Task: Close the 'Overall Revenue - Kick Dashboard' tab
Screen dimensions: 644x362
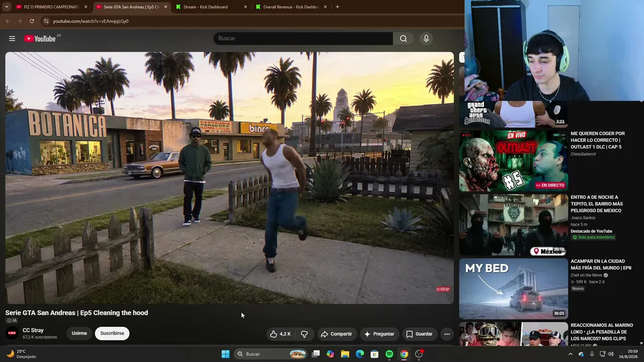Action: [x=325, y=7]
